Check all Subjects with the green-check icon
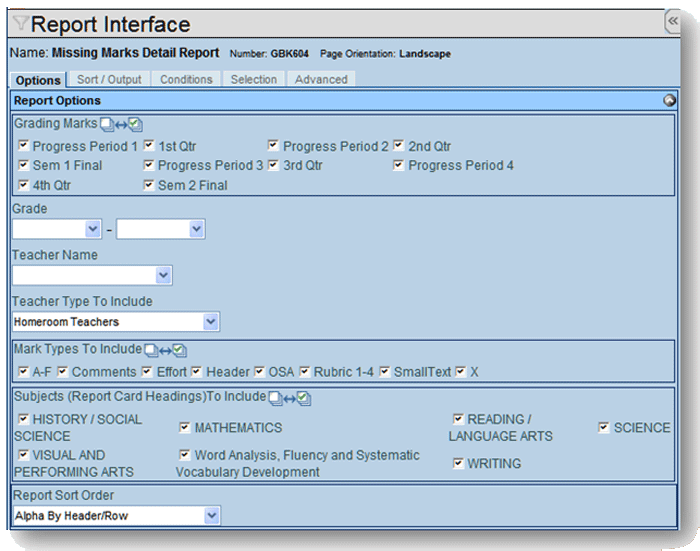 [304, 398]
